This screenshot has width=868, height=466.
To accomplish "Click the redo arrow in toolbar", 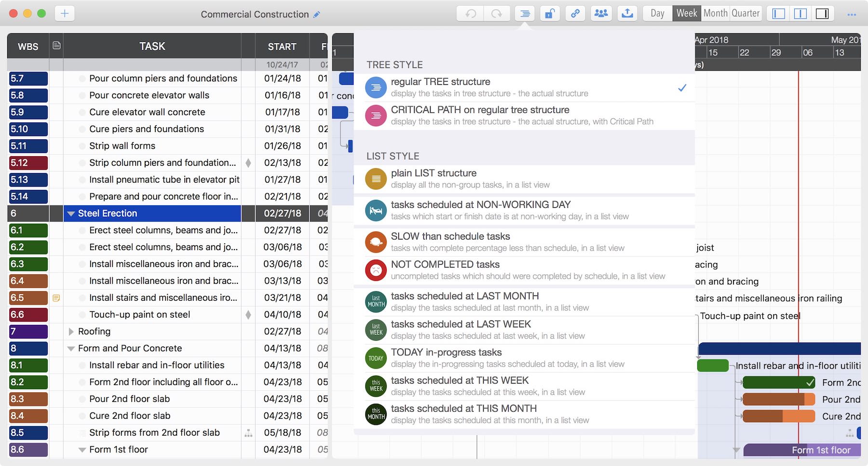I will pos(496,13).
